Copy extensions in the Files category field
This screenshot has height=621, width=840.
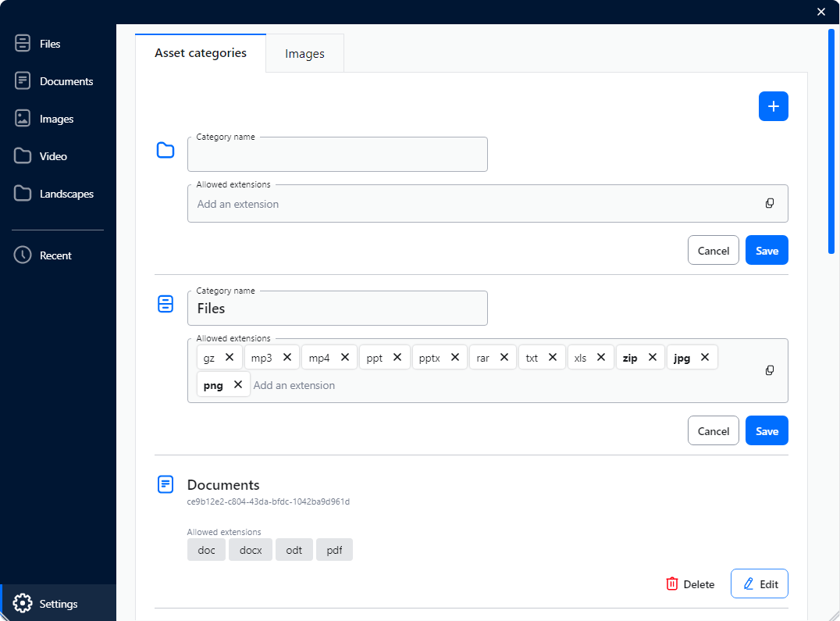tap(769, 370)
